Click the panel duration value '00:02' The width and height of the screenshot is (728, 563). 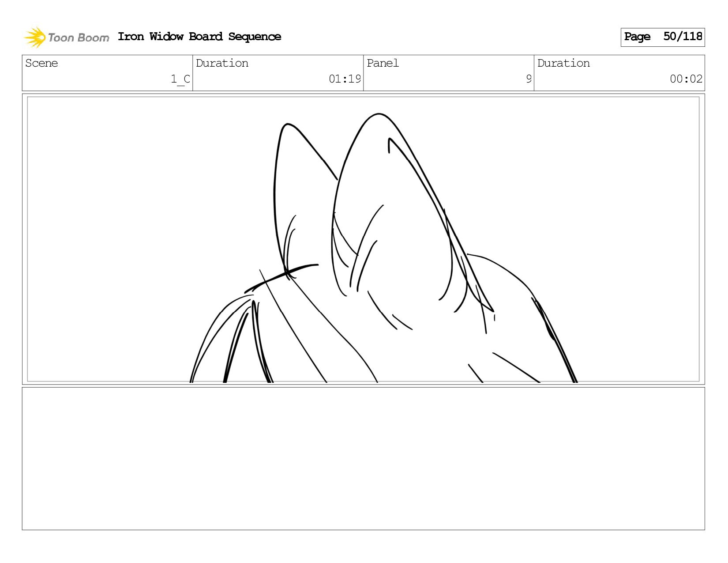686,79
